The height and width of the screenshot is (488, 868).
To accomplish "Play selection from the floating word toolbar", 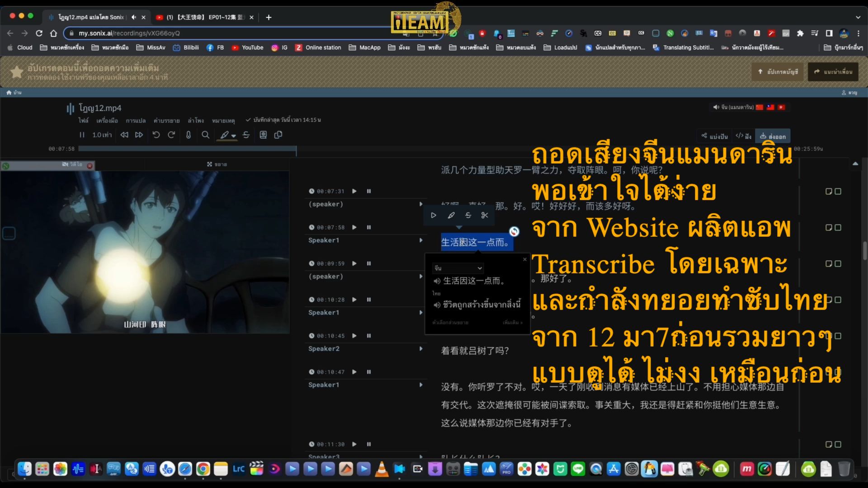I will (x=434, y=215).
